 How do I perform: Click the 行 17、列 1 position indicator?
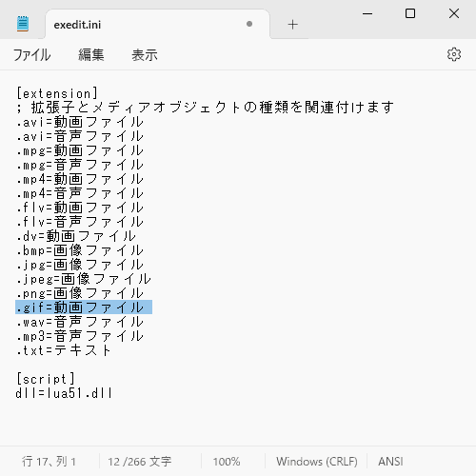coord(49,462)
